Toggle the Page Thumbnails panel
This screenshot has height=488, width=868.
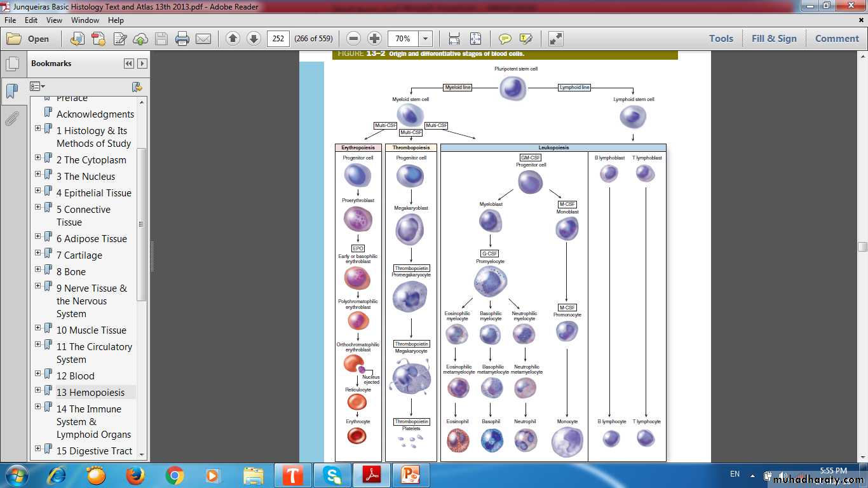pyautogui.click(x=11, y=64)
